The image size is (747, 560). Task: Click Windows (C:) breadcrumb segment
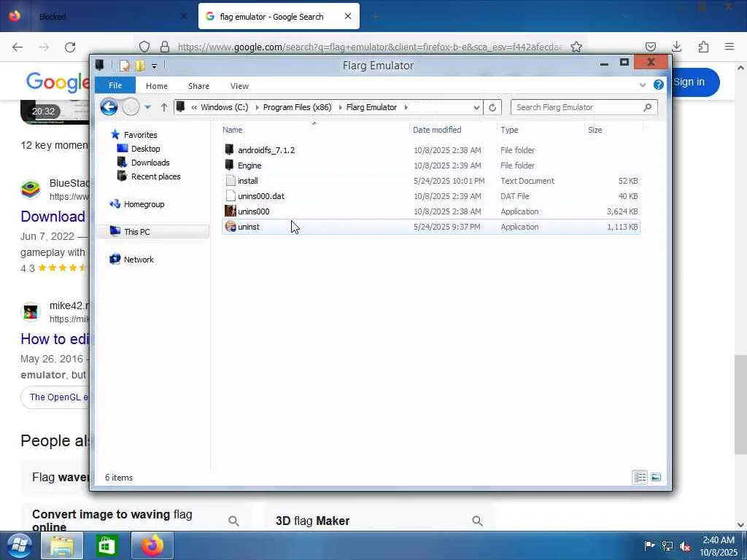[x=225, y=107]
